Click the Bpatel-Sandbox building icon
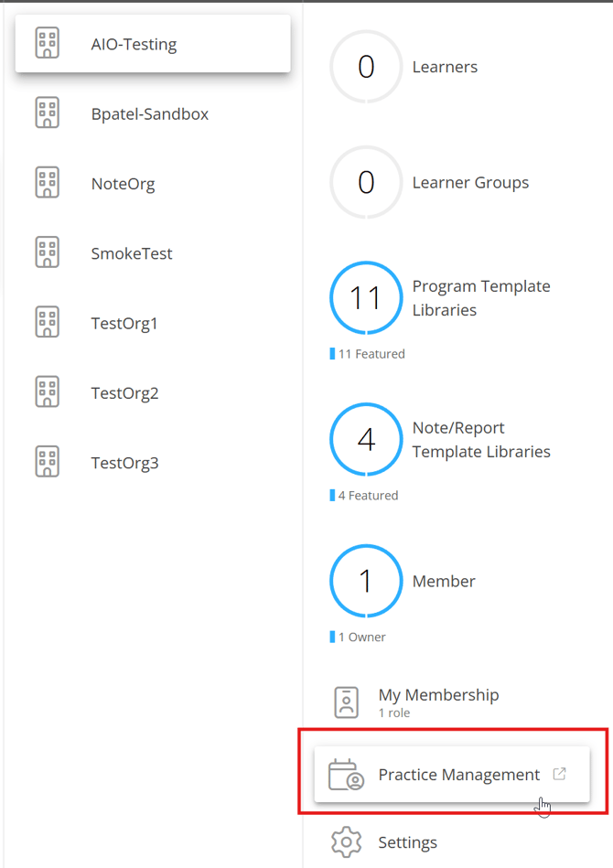613x868 pixels. coord(47,114)
